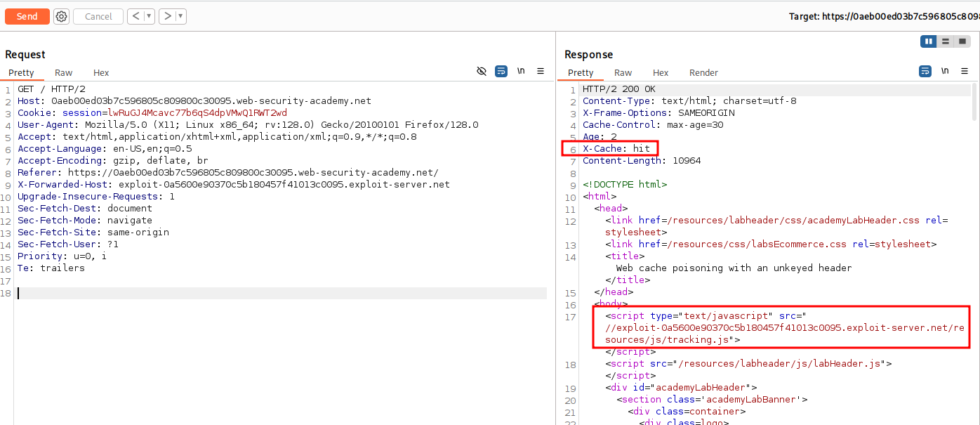Switch to the Response Hex tab
This screenshot has width=980, height=425.
point(661,73)
